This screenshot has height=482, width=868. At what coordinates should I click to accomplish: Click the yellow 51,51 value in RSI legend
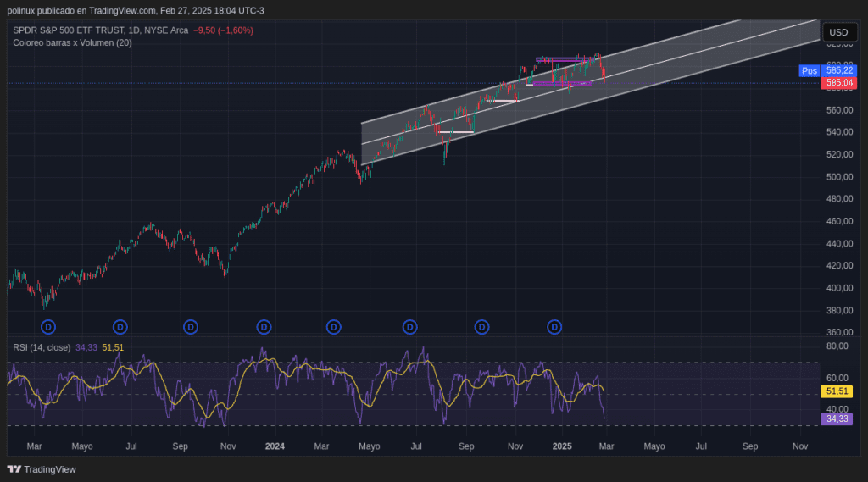click(113, 347)
